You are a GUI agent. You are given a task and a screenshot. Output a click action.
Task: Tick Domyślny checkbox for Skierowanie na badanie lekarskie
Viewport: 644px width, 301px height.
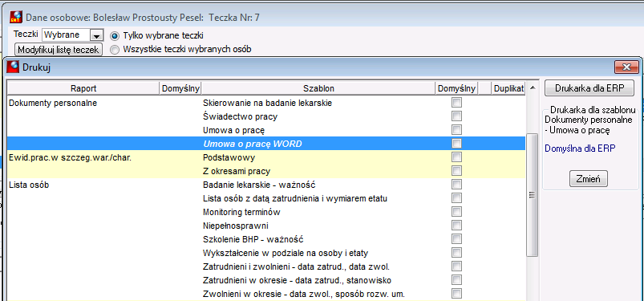point(456,103)
